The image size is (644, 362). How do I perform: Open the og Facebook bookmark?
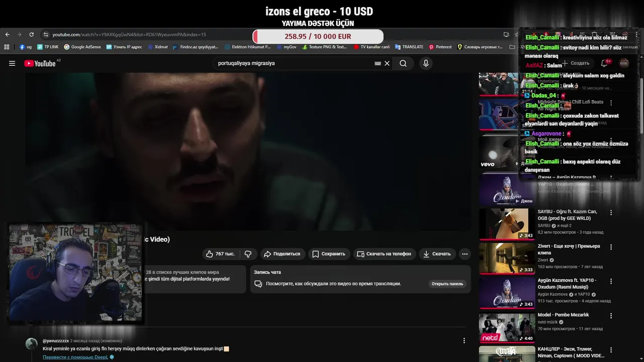[x=26, y=47]
